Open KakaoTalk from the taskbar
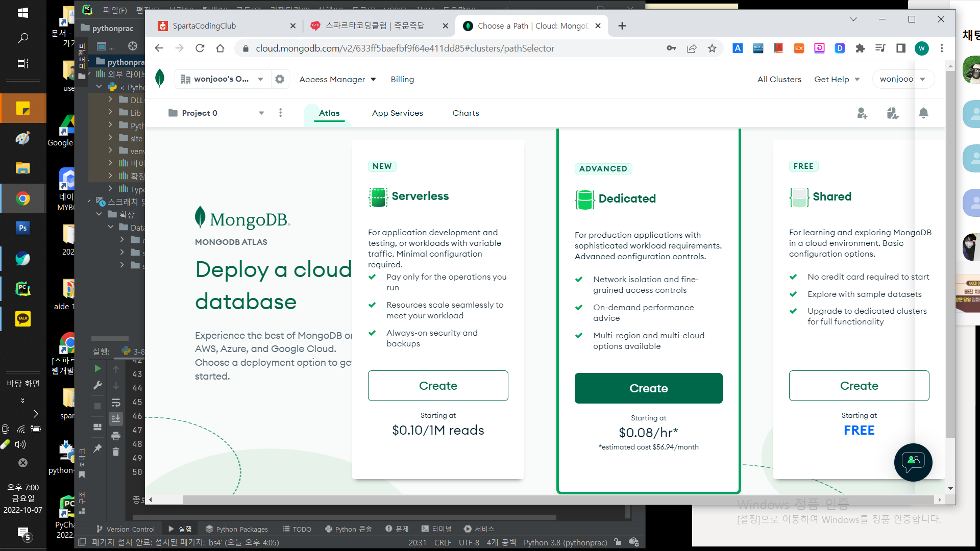This screenshot has width=980, height=551. click(x=23, y=319)
